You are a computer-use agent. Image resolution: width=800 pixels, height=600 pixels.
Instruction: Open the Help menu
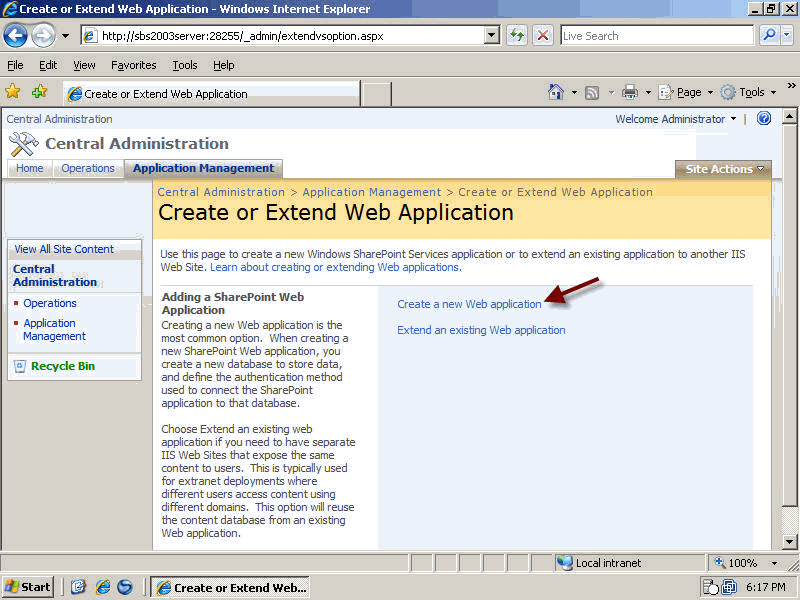point(223,65)
